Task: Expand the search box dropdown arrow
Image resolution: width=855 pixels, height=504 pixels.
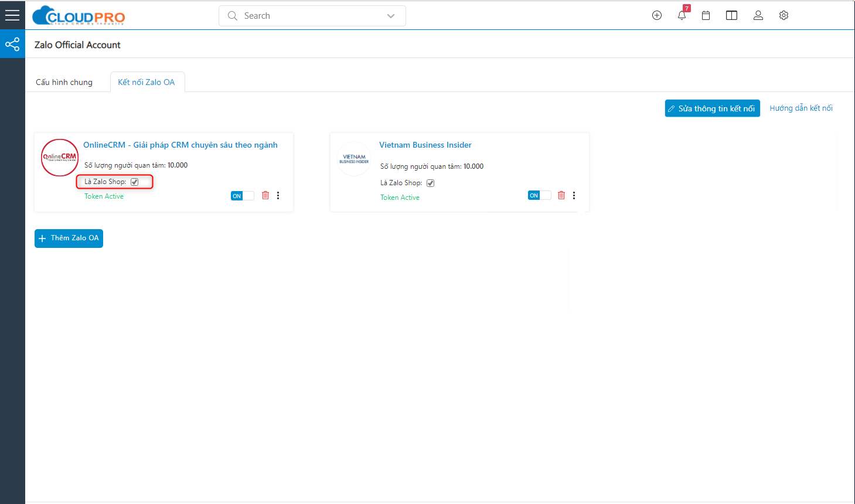Action: click(x=391, y=16)
